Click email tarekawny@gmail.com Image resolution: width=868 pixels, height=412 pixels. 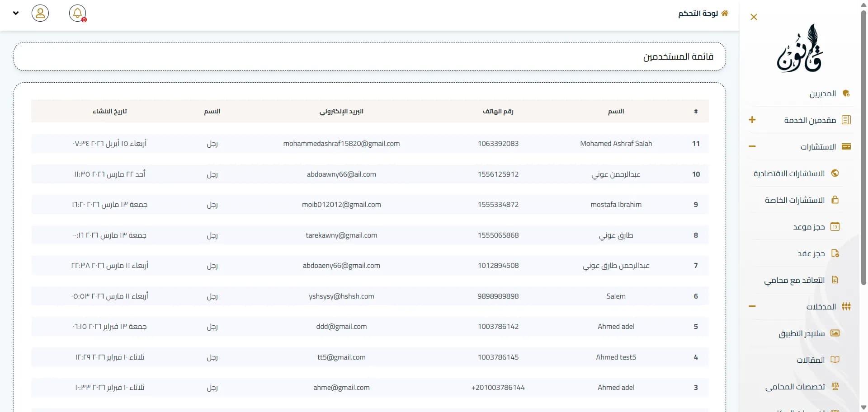click(341, 235)
